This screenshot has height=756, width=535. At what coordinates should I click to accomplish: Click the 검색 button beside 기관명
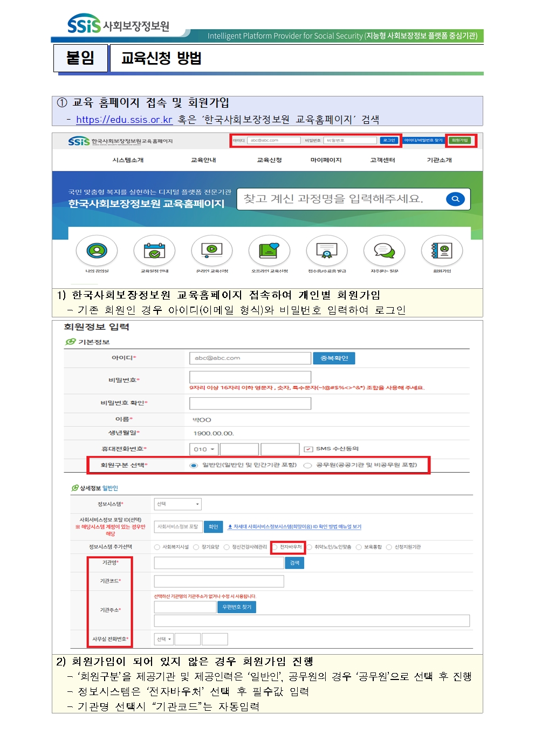pyautogui.click(x=294, y=563)
